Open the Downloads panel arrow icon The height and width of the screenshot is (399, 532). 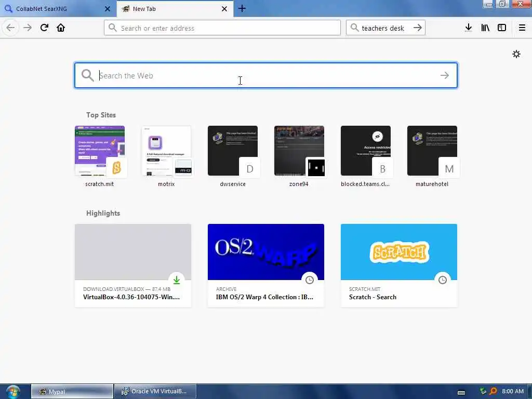(468, 28)
